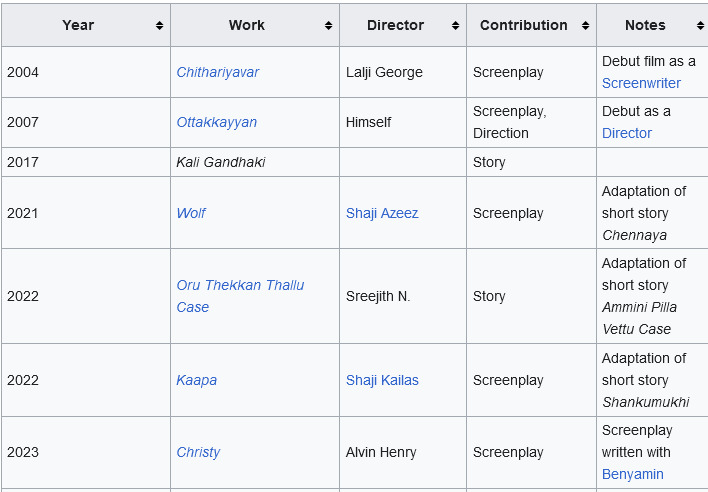Follow the Screenwriter link in Notes
Viewport: 708px width, 492px height.
(641, 83)
